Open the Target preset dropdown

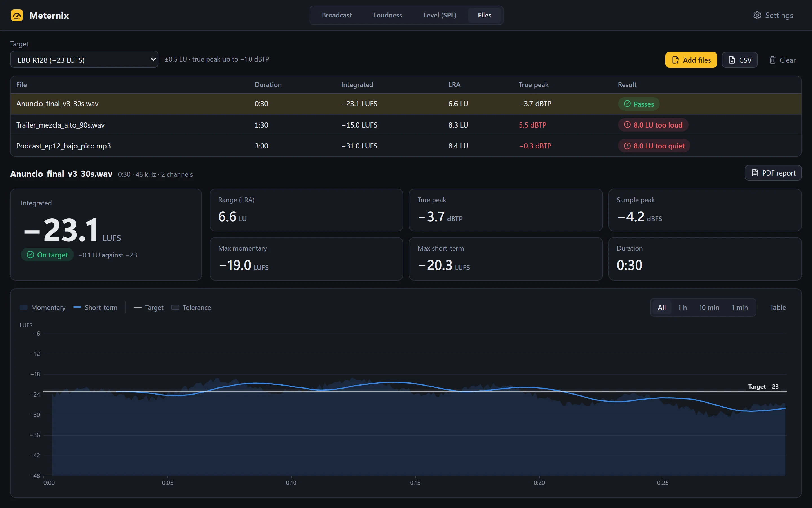[84, 60]
